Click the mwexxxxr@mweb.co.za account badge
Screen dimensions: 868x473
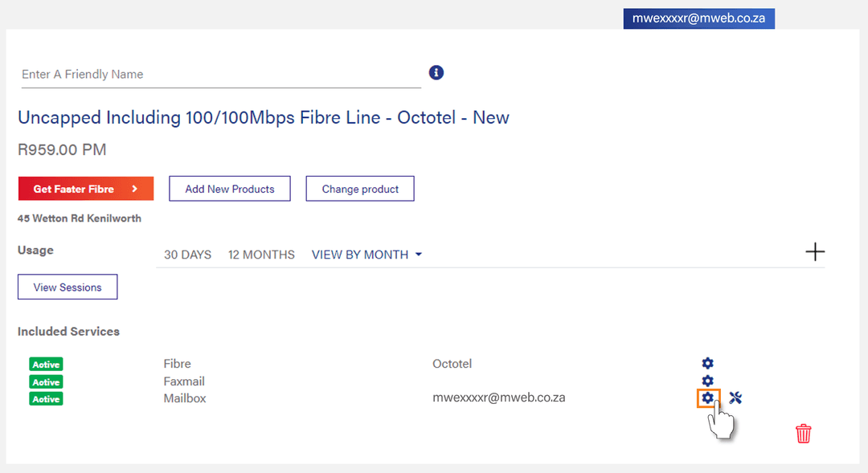[x=698, y=18]
